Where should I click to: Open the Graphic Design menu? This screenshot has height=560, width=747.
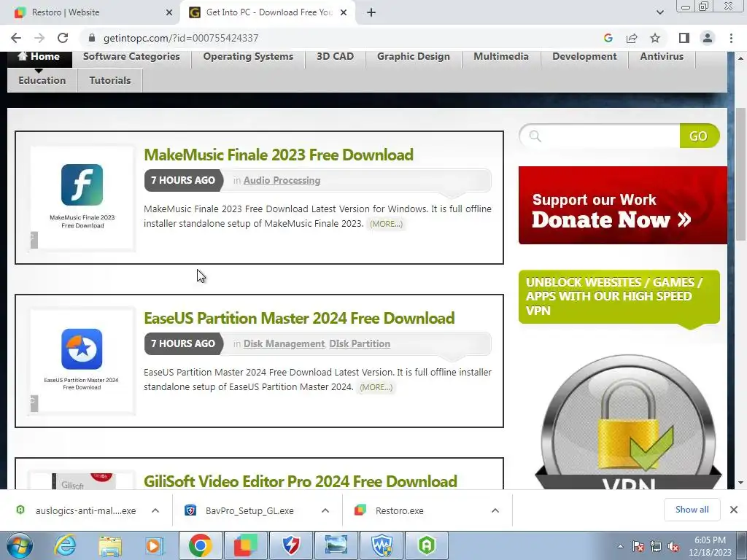tap(414, 57)
